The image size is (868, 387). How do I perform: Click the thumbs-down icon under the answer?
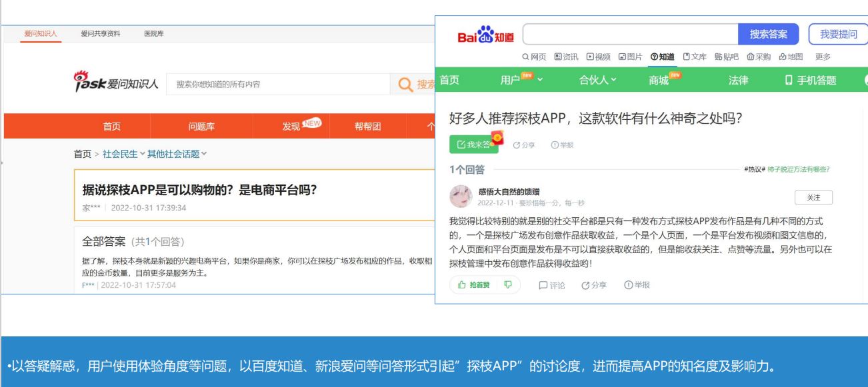(508, 284)
